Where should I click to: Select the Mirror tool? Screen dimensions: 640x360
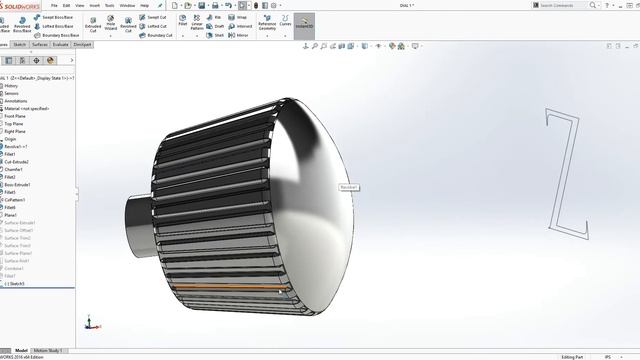[238, 35]
